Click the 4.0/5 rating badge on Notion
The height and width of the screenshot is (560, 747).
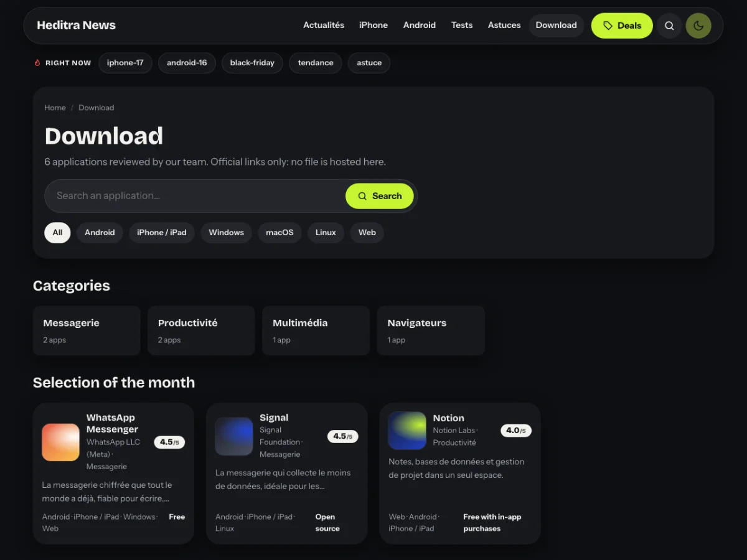516,431
